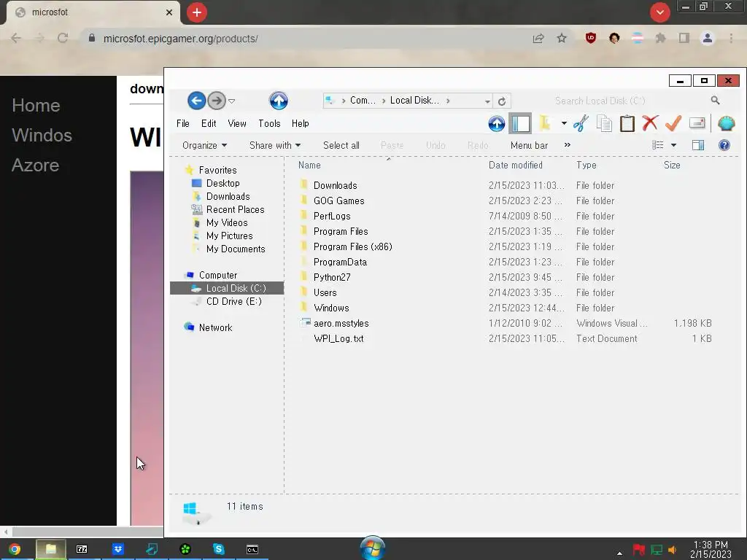Select Network in the navigation pane
Viewport: 747px width, 560px height.
click(215, 327)
